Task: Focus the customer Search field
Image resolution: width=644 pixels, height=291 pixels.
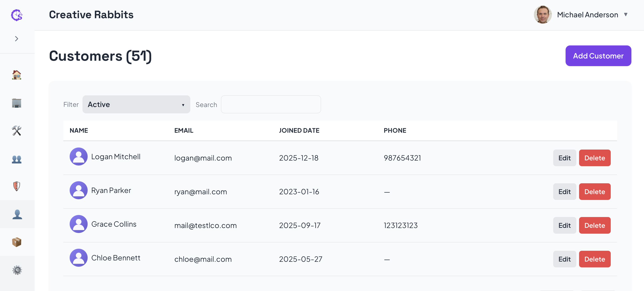Action: [271, 105]
